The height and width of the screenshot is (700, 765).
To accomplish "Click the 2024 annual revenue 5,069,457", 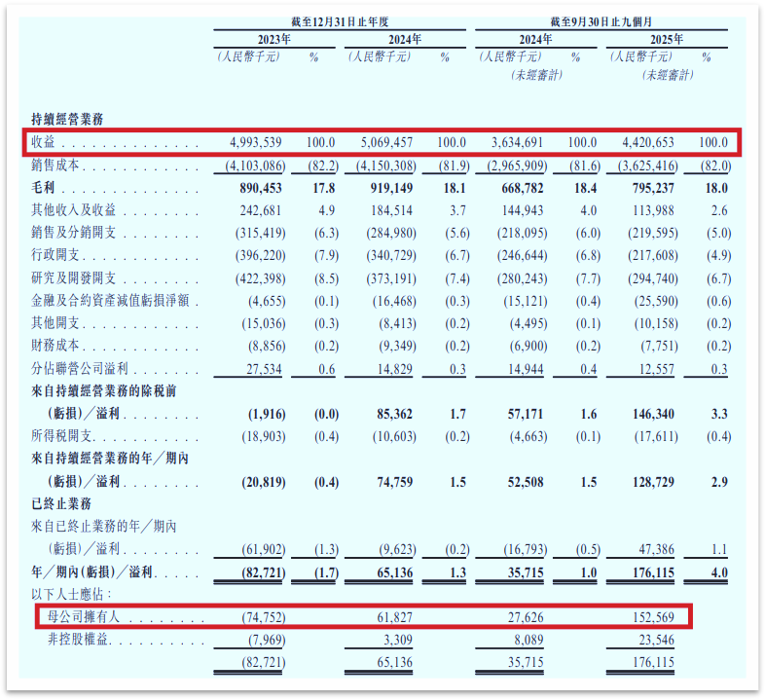I will pos(382,143).
